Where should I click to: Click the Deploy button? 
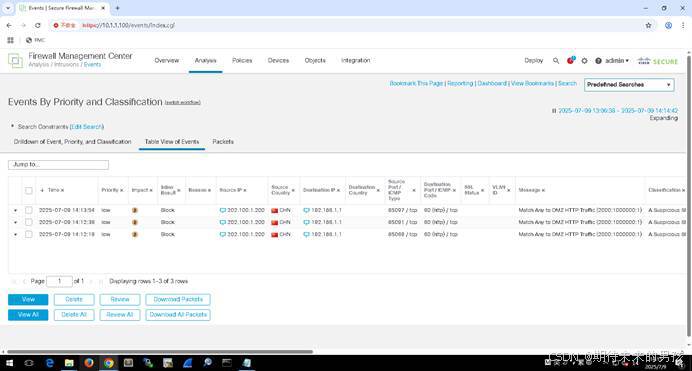pyautogui.click(x=534, y=61)
